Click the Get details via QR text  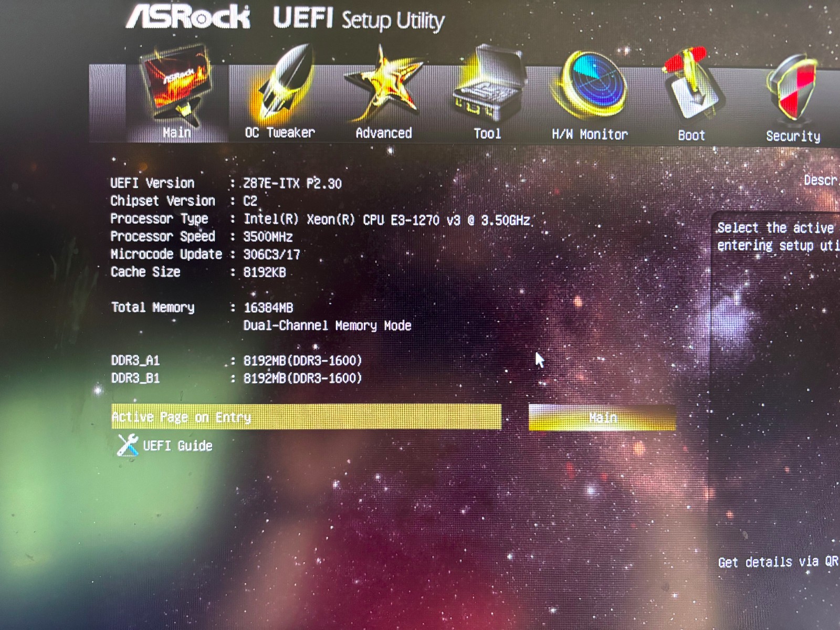pyautogui.click(x=779, y=562)
